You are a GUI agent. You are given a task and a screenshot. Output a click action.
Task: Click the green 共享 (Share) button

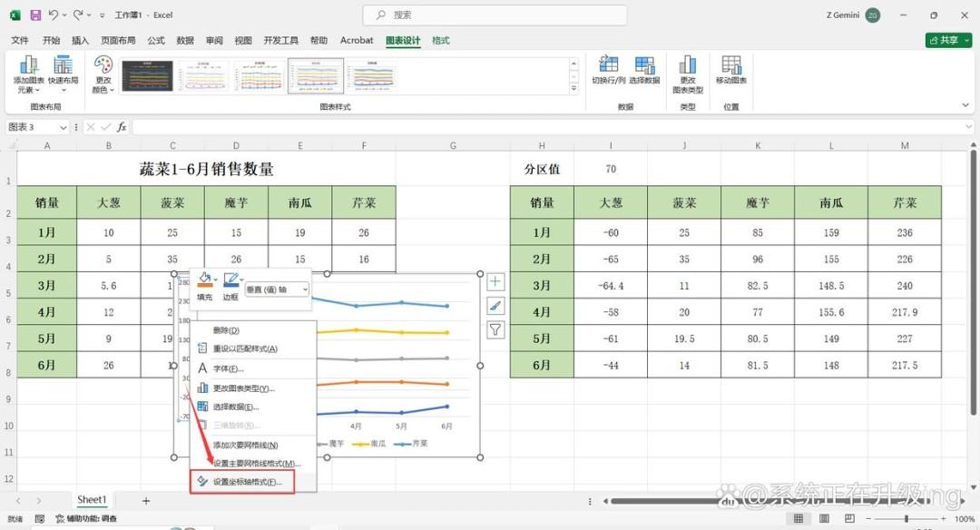tap(948, 40)
